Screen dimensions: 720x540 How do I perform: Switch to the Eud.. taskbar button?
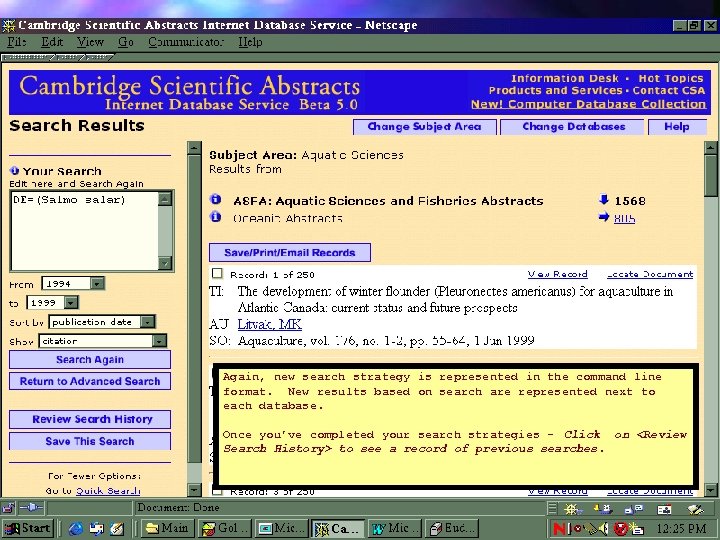pyautogui.click(x=452, y=529)
